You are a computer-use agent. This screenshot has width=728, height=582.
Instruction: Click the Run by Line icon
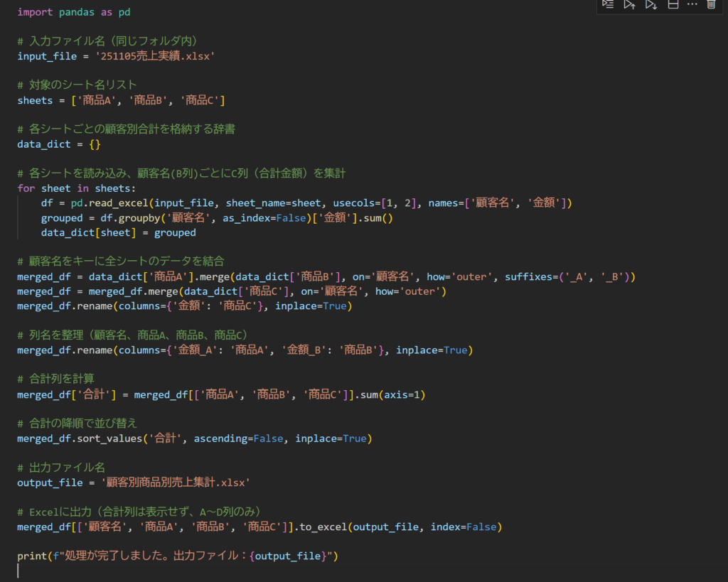pos(608,4)
